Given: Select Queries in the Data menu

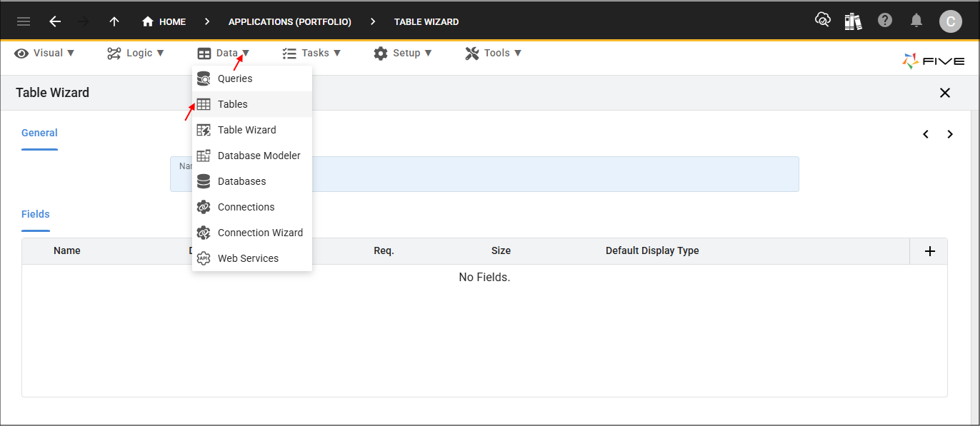Looking at the screenshot, I should point(235,78).
